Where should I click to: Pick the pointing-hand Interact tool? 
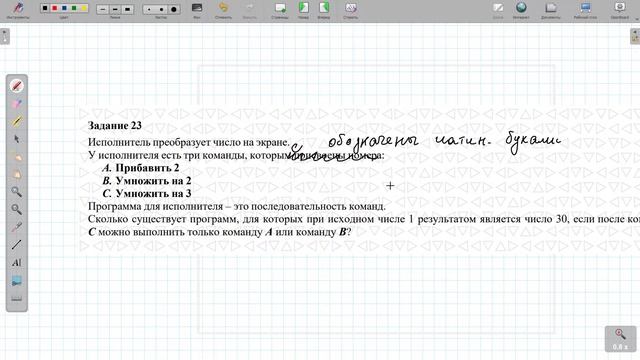click(17, 157)
